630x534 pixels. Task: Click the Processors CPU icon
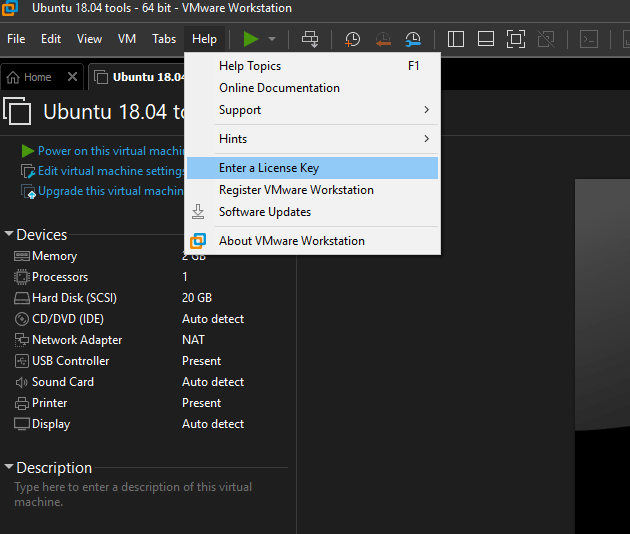coord(22,277)
